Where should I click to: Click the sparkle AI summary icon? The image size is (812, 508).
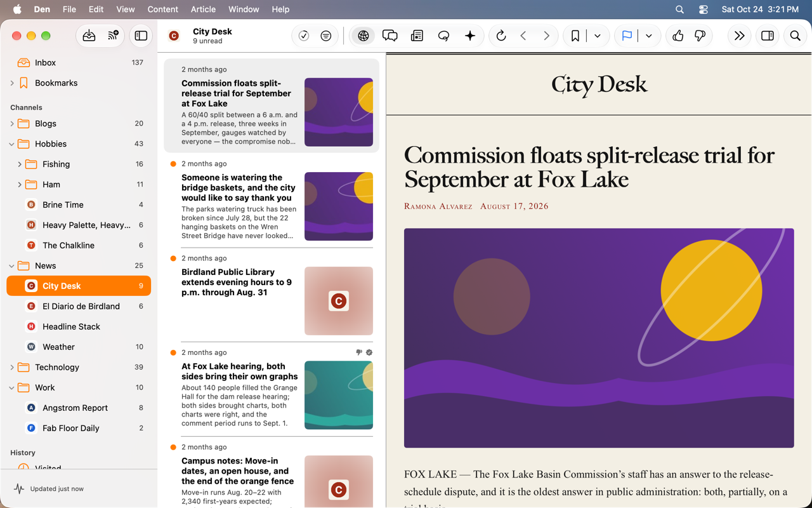pos(470,36)
